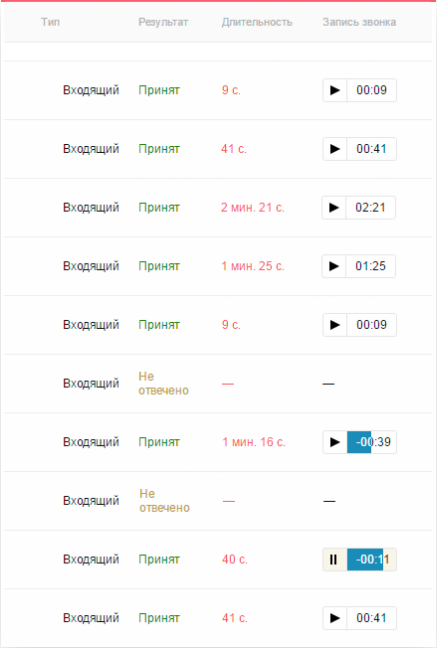
Task: Play the 01:25 call recording
Action: click(334, 266)
